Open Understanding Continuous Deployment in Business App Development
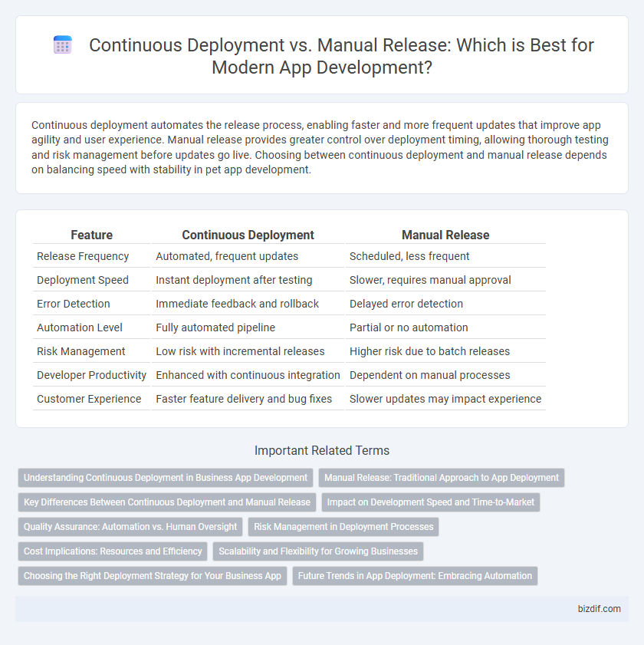This screenshot has height=645, width=644. point(166,478)
